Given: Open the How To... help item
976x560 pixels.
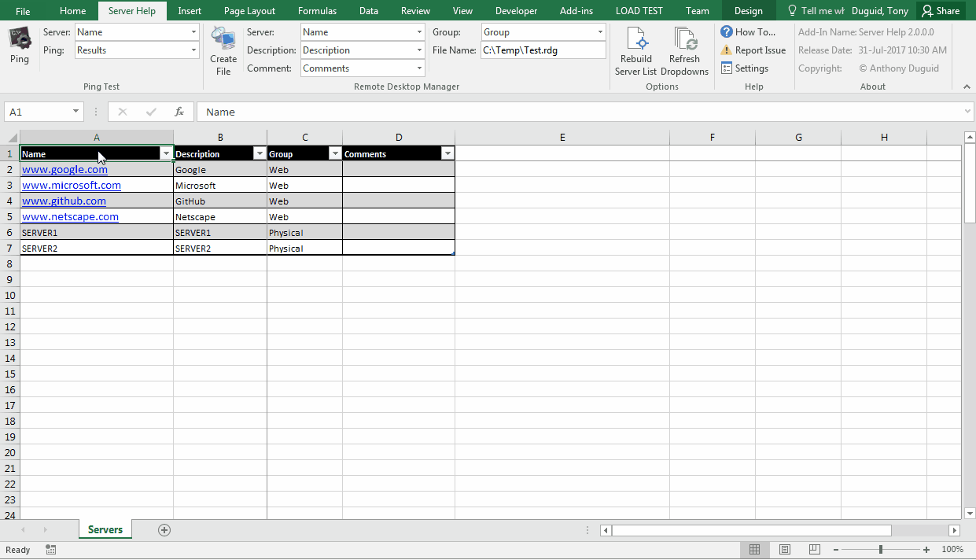Looking at the screenshot, I should coord(748,32).
